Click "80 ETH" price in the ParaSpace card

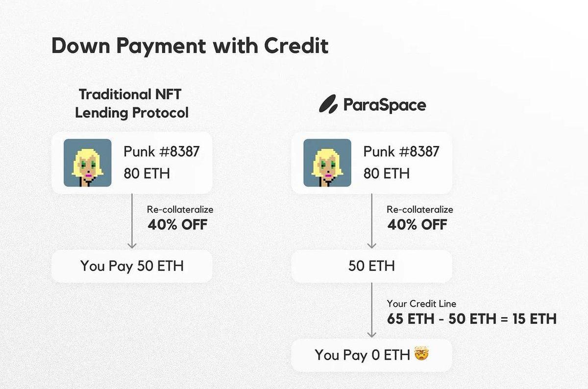coord(387,173)
